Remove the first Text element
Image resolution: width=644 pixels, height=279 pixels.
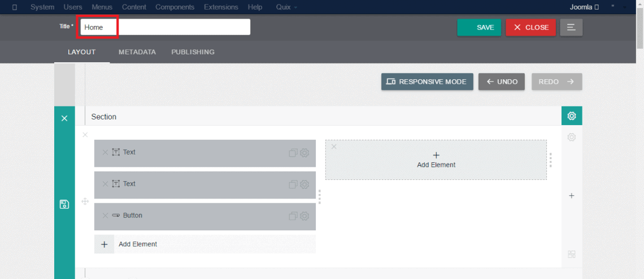tap(105, 152)
